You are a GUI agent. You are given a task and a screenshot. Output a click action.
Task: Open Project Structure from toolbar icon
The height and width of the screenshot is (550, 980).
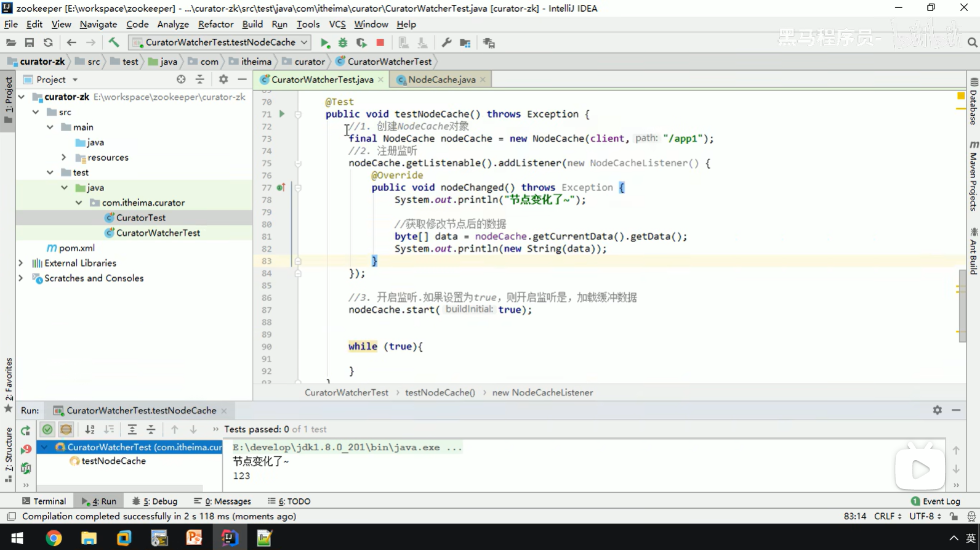(x=465, y=42)
